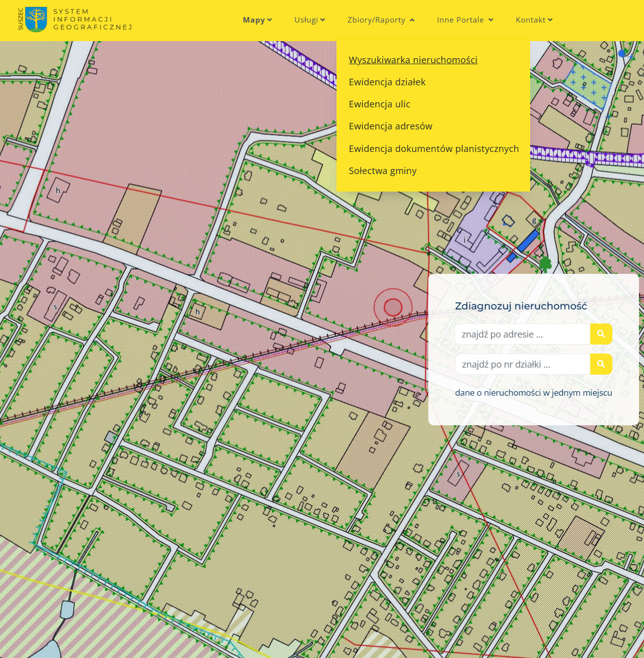Click the parcel number search magnifier button
Viewport: 644px width, 658px height.
pyautogui.click(x=601, y=364)
